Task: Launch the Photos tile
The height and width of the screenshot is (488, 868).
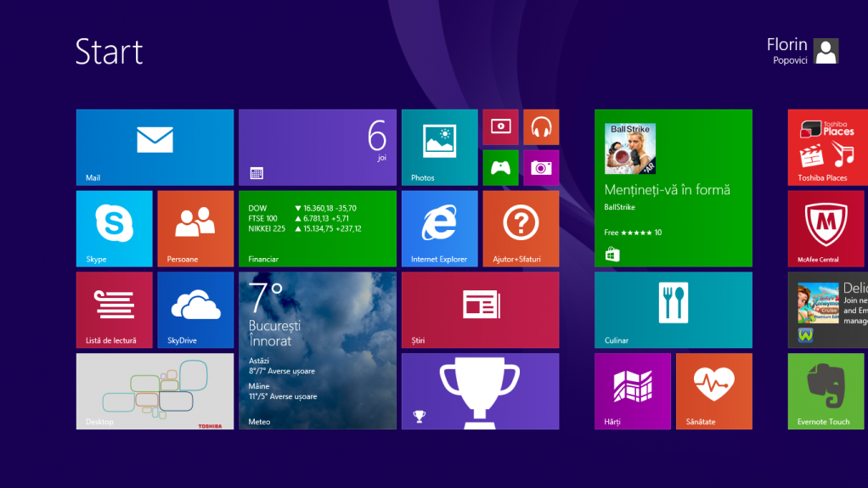Action: tap(440, 147)
